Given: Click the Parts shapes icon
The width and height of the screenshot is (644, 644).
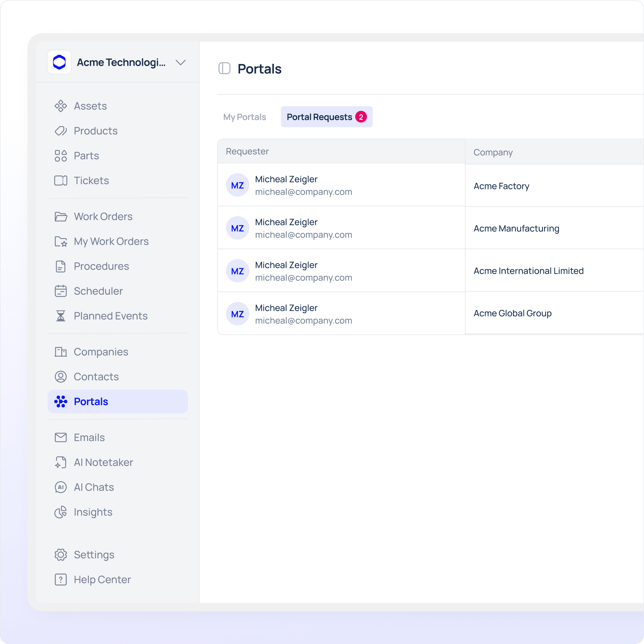Looking at the screenshot, I should pos(61,156).
